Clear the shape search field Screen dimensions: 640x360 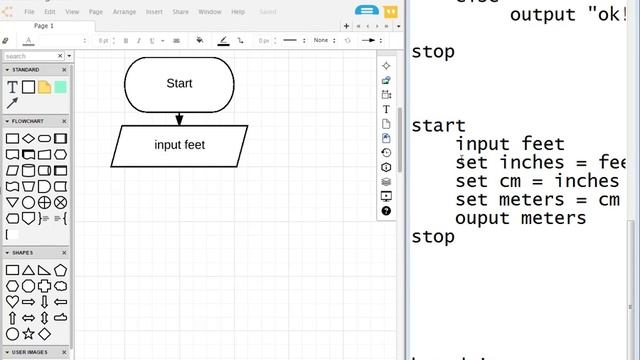tap(60, 56)
